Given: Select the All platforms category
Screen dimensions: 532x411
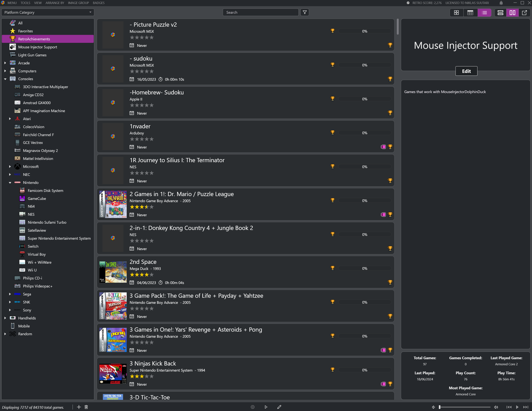Looking at the screenshot, I should (48, 23).
